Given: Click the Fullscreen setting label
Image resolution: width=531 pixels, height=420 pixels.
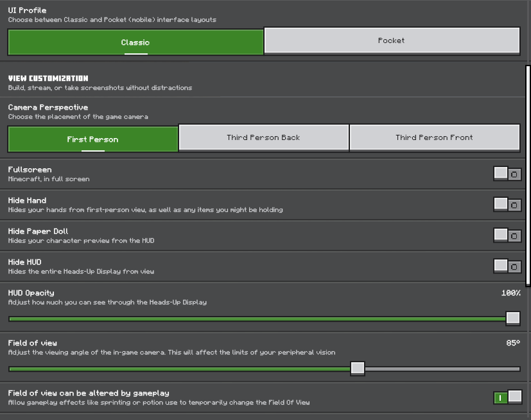Looking at the screenshot, I should pos(30,170).
